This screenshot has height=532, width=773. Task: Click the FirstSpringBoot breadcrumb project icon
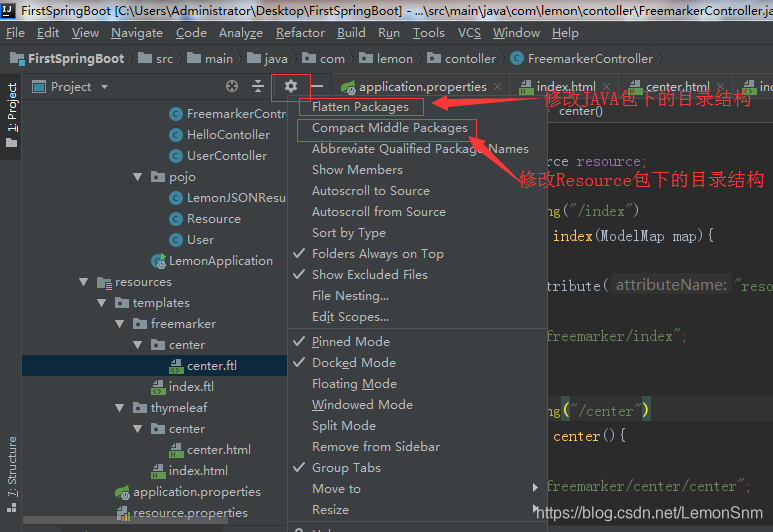point(17,59)
